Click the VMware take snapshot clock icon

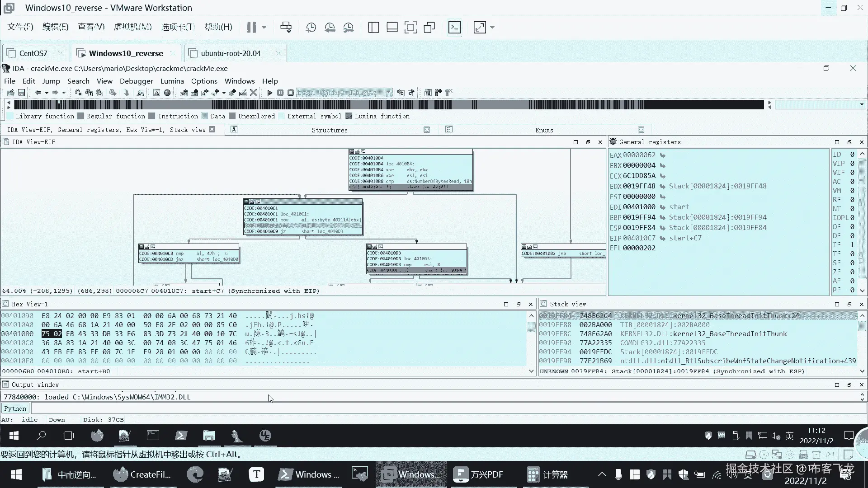[311, 28]
